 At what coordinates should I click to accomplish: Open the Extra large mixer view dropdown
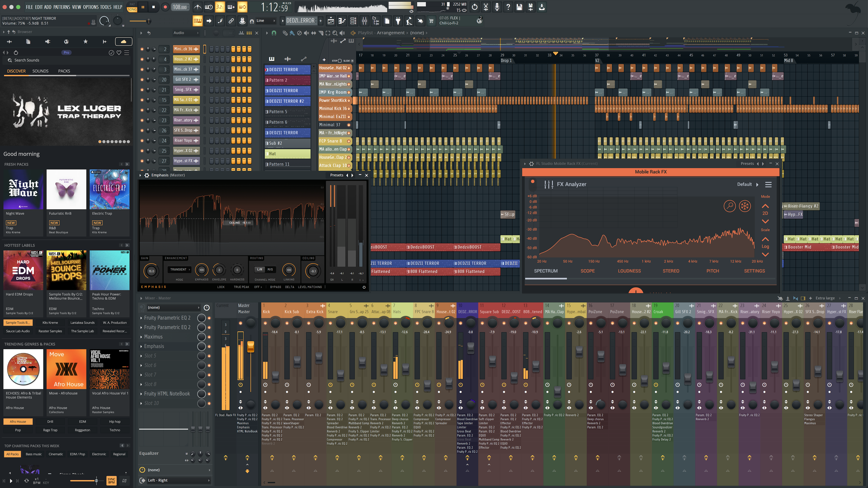[826, 298]
